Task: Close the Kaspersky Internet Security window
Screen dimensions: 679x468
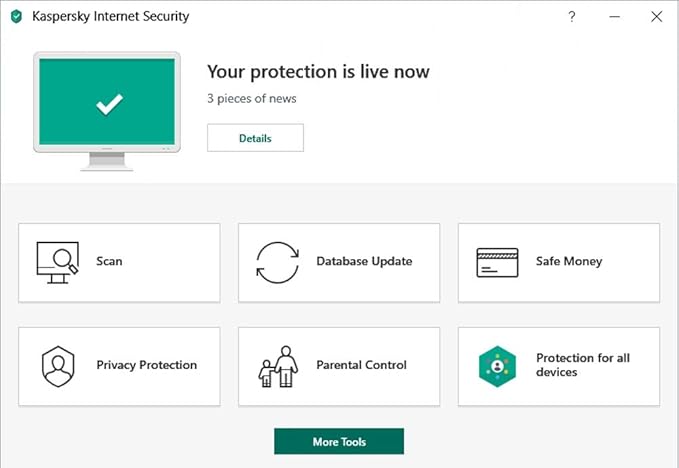Action: [656, 17]
